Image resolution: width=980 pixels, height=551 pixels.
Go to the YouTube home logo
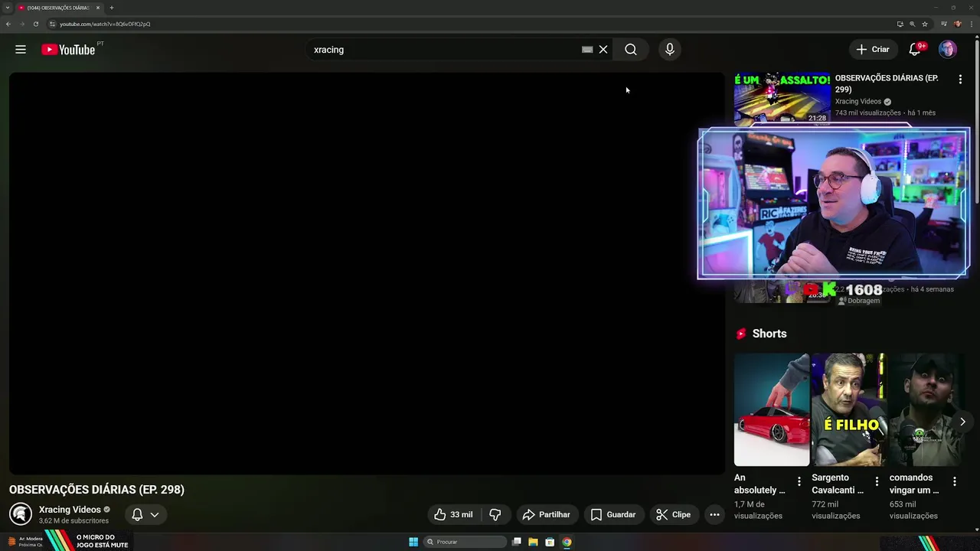[68, 50]
